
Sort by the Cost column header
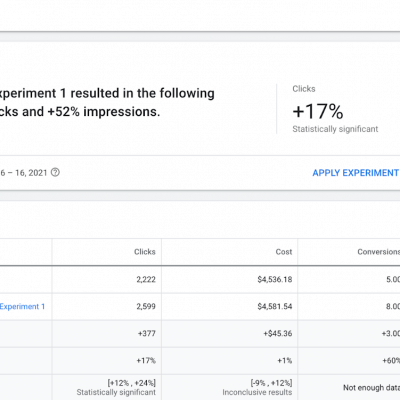coord(284,252)
